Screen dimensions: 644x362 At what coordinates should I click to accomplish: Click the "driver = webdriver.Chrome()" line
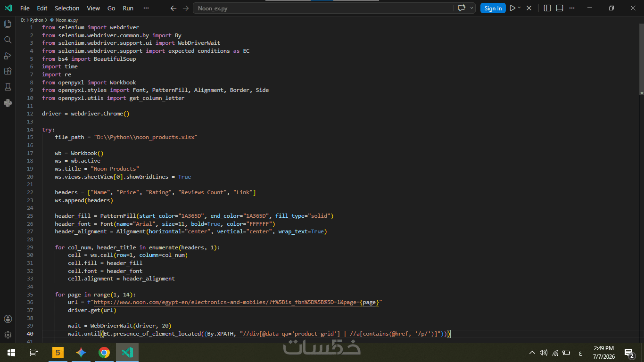[x=85, y=114]
